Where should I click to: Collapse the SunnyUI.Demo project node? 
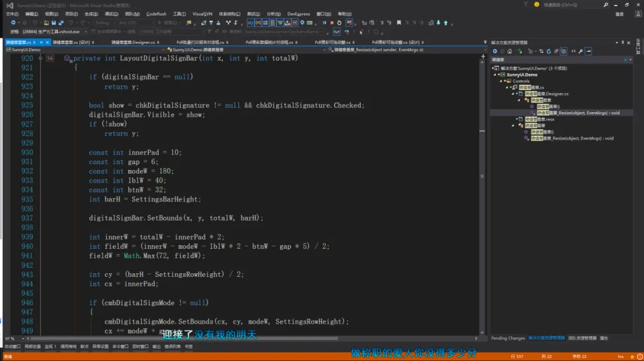(x=495, y=75)
